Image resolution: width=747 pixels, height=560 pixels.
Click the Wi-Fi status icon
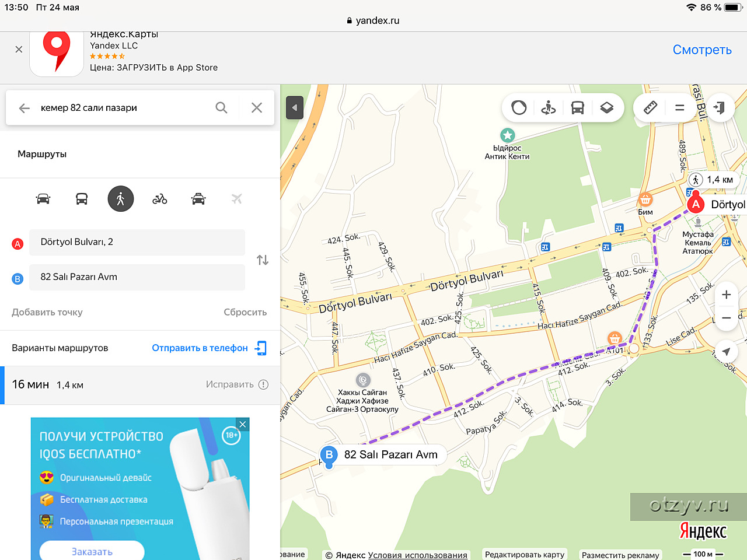(692, 8)
